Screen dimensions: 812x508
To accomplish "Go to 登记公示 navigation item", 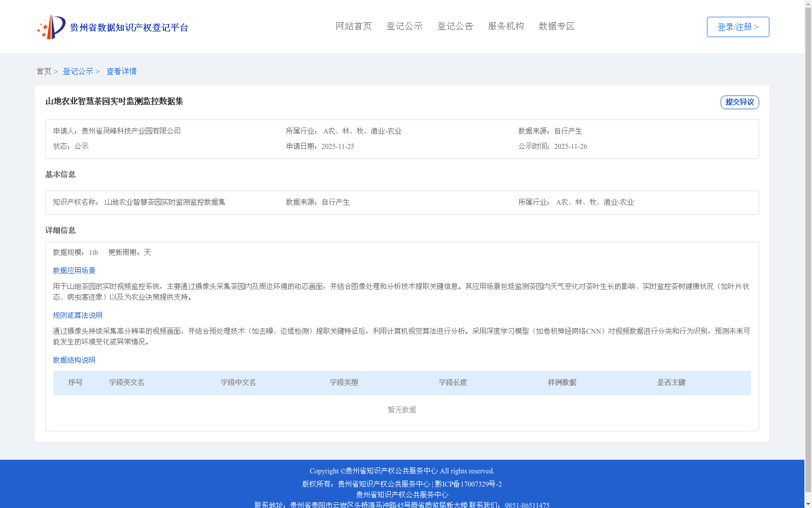I will 404,26.
